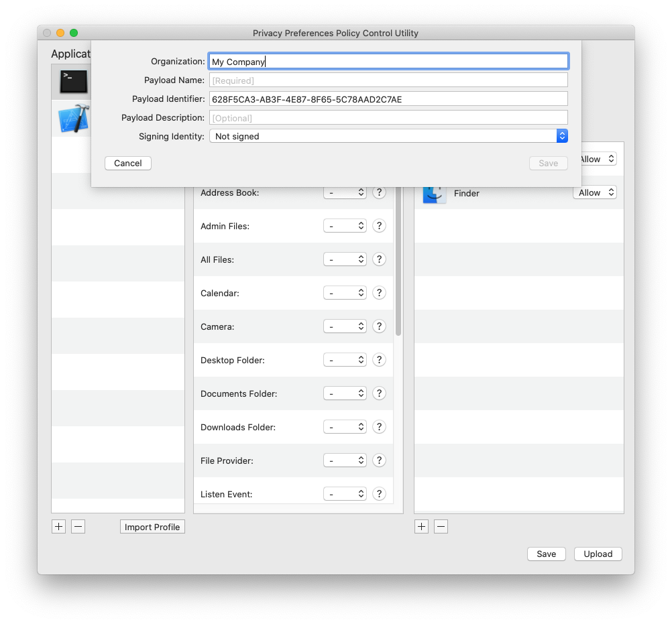Open the Address Book permission dropdown
This screenshot has width=672, height=624.
click(x=345, y=193)
